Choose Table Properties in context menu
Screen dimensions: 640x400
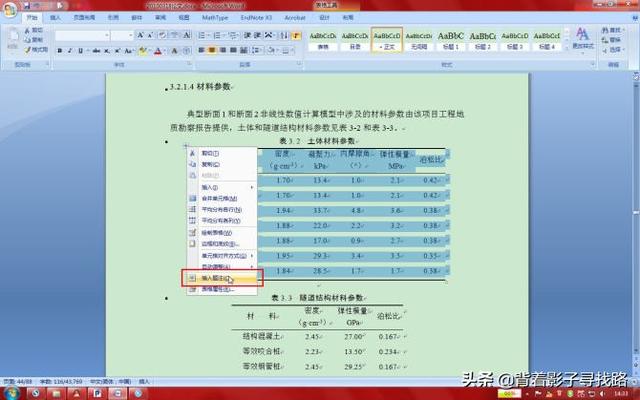point(222,289)
